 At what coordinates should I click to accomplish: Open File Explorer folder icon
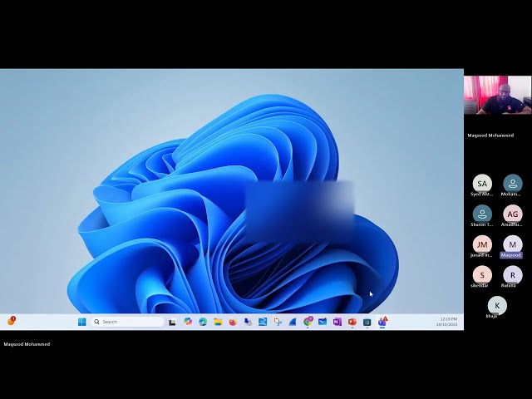click(x=218, y=322)
